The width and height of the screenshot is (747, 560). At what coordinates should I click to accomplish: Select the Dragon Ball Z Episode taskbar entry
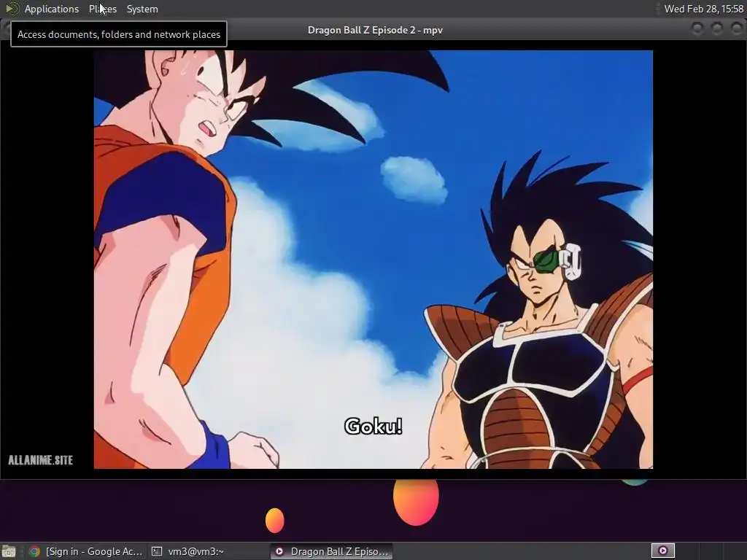[x=332, y=551]
